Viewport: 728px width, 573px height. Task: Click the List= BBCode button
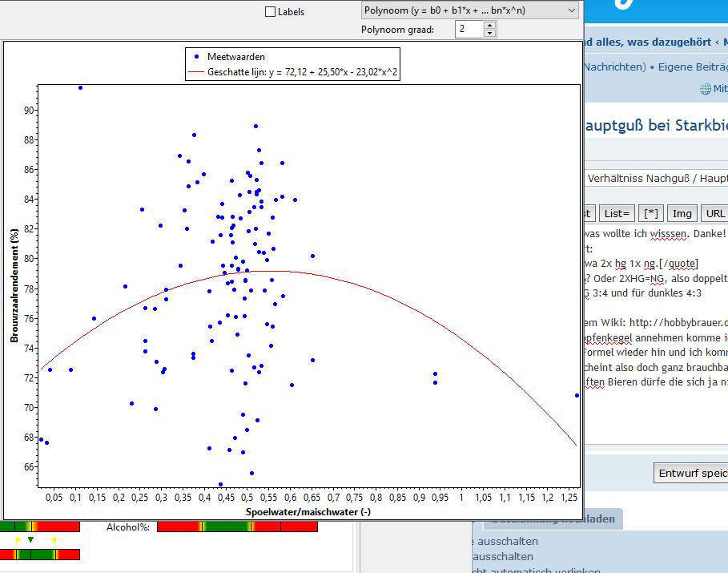[x=617, y=213]
